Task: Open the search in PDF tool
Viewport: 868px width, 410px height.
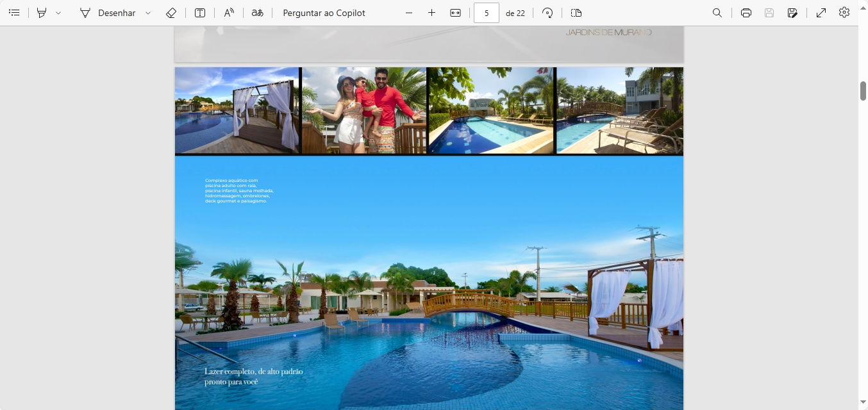Action: [x=717, y=13]
